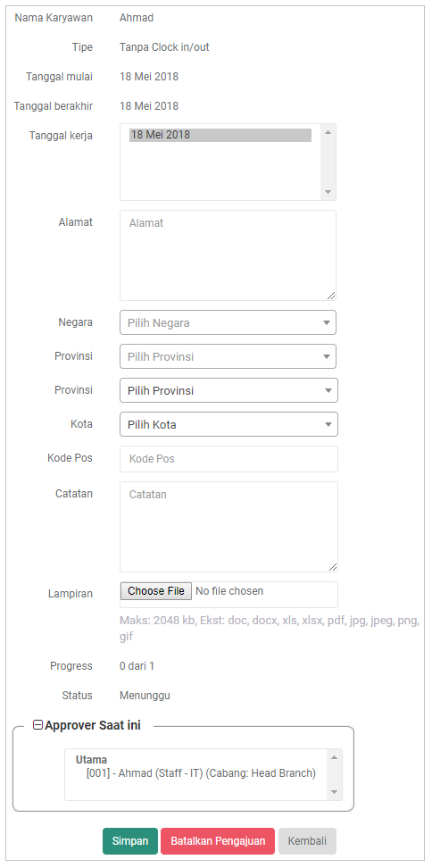Open the Provinsi dropdown just above Kota

click(229, 390)
